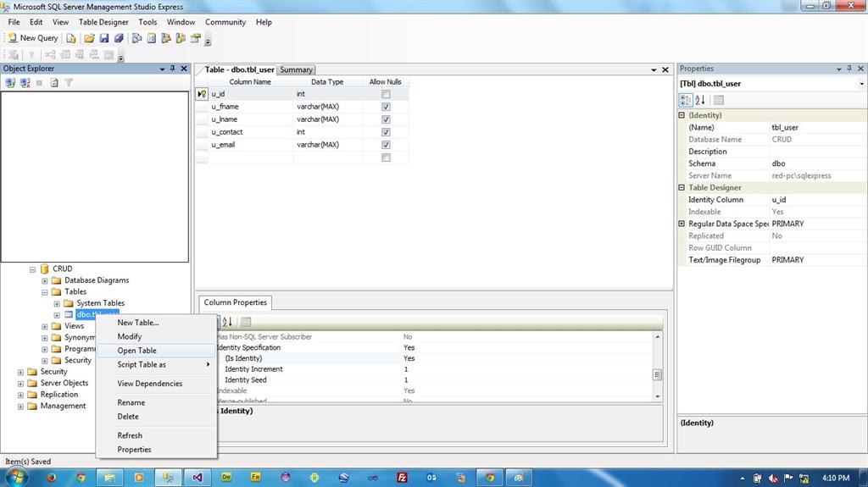Image resolution: width=868 pixels, height=487 pixels.
Task: Click the Categorized view icon in Properties panel
Action: click(x=685, y=100)
